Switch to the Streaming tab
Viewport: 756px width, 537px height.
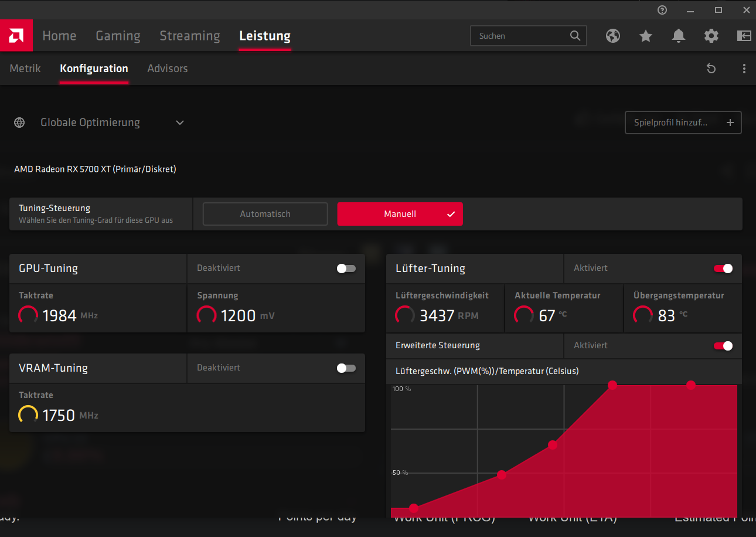[x=190, y=36]
